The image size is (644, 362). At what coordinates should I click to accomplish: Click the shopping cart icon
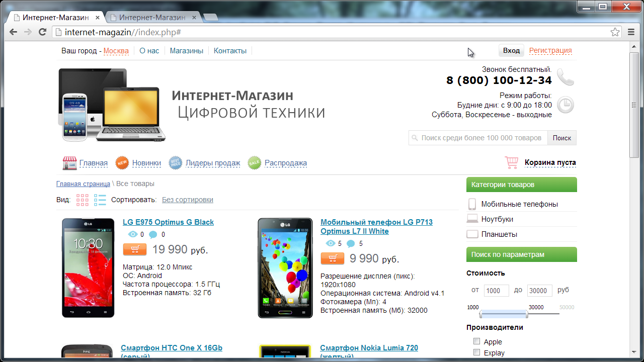tap(512, 163)
